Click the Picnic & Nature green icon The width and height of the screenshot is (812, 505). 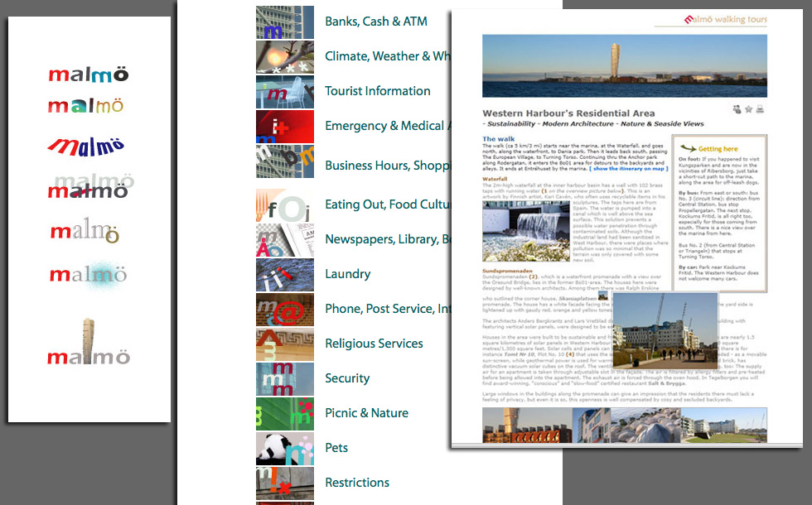(x=285, y=414)
